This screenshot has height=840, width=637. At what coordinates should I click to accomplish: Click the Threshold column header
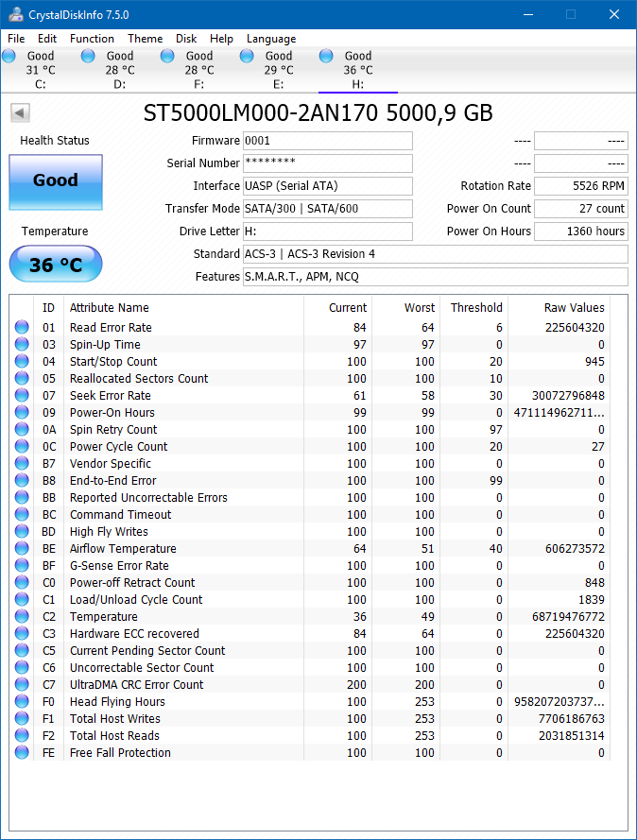point(474,307)
